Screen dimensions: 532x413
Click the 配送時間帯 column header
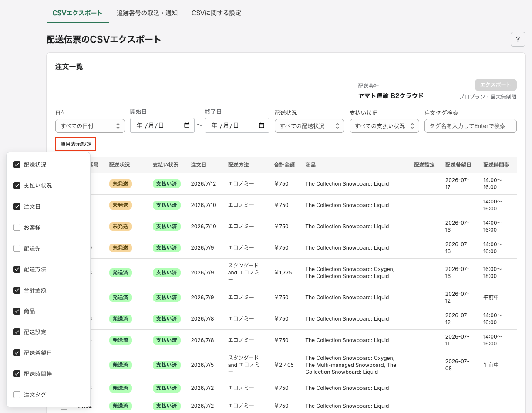tap(496, 165)
